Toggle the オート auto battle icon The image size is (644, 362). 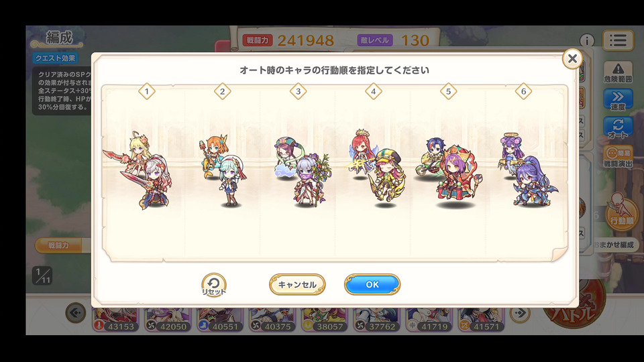618,128
